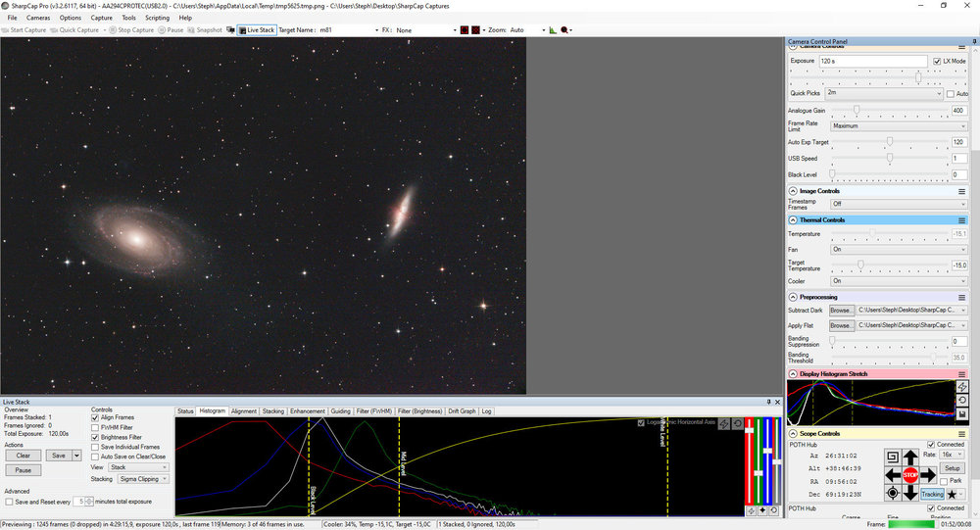Open the Scripting menu

coord(158,18)
